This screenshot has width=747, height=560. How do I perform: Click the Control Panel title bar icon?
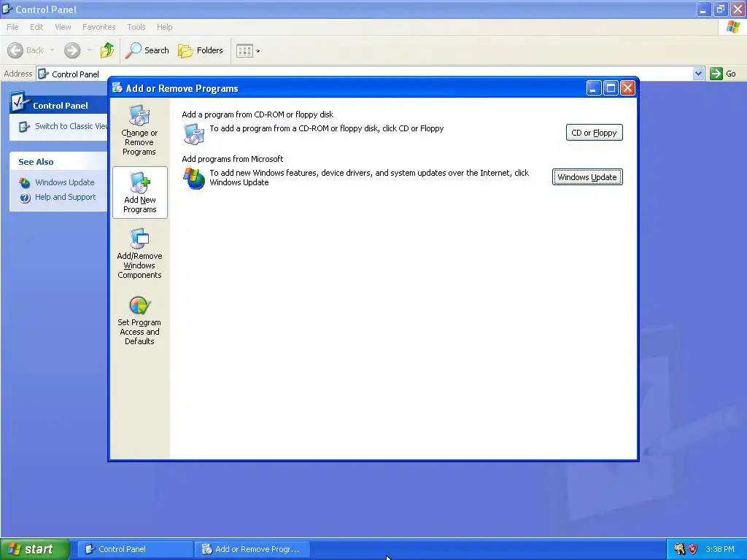[x=7, y=9]
